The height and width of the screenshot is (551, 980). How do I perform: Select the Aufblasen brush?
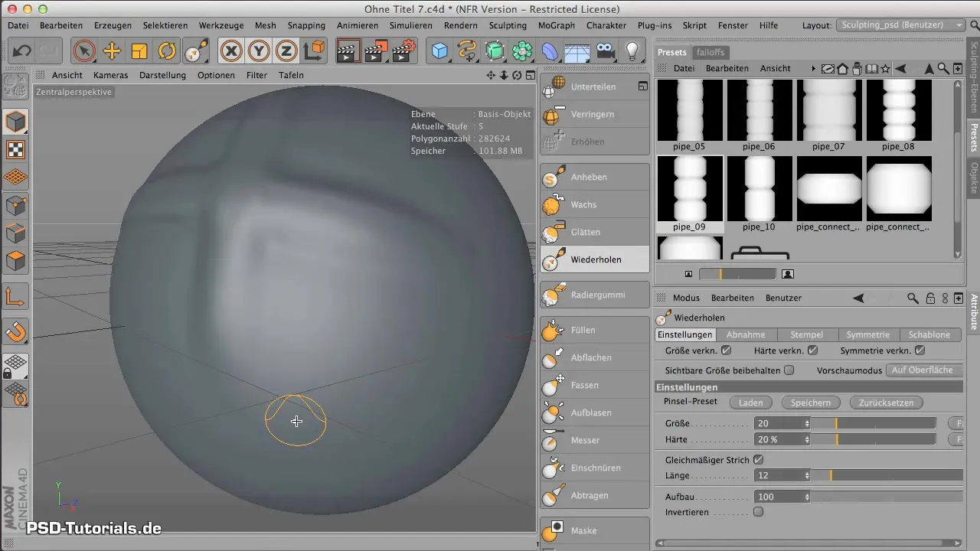tap(595, 412)
